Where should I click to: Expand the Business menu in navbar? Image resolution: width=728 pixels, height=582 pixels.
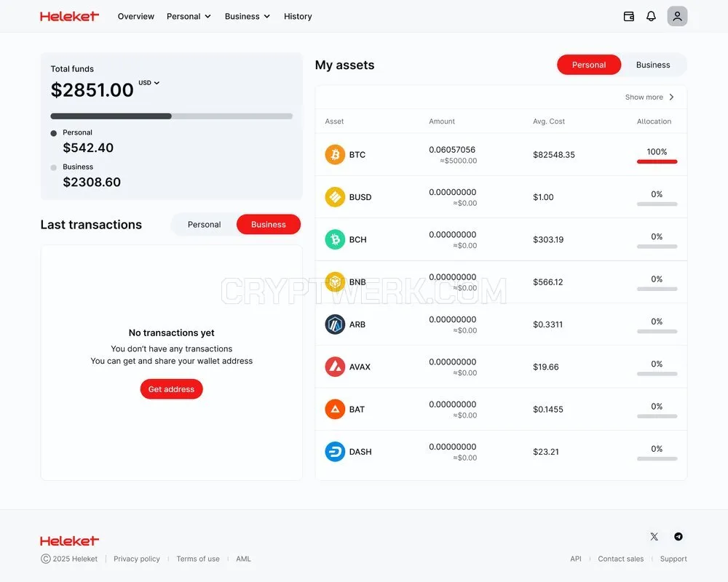(x=247, y=16)
